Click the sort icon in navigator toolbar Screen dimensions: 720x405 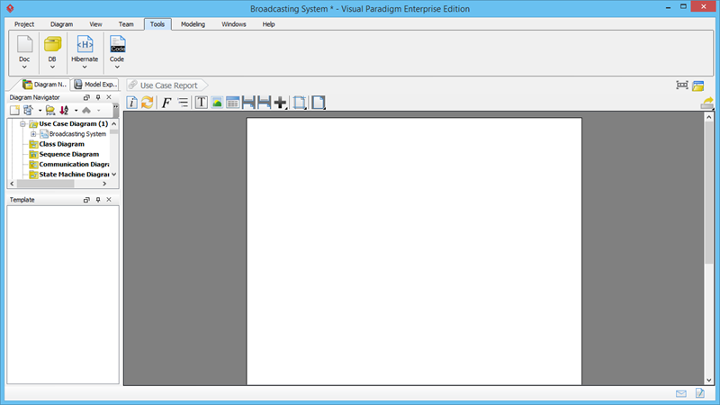(64, 110)
